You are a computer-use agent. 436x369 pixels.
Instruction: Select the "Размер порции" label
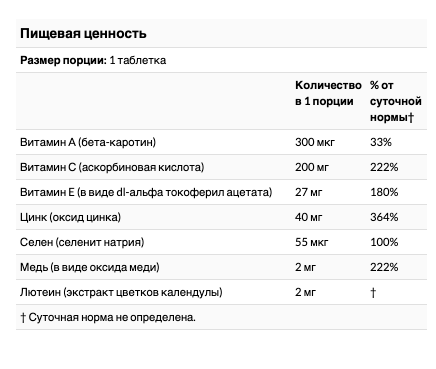pyautogui.click(x=63, y=60)
